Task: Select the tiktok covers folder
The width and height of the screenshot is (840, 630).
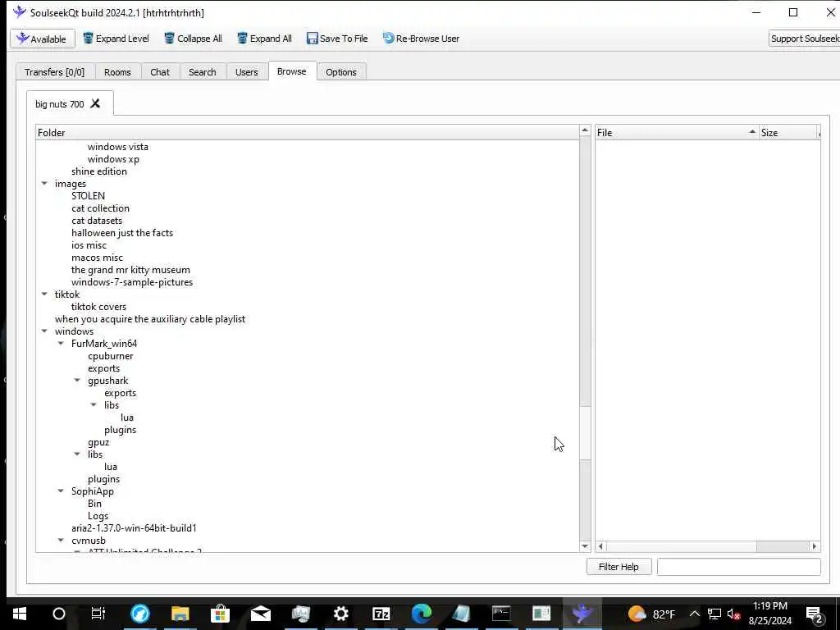Action: (x=98, y=307)
